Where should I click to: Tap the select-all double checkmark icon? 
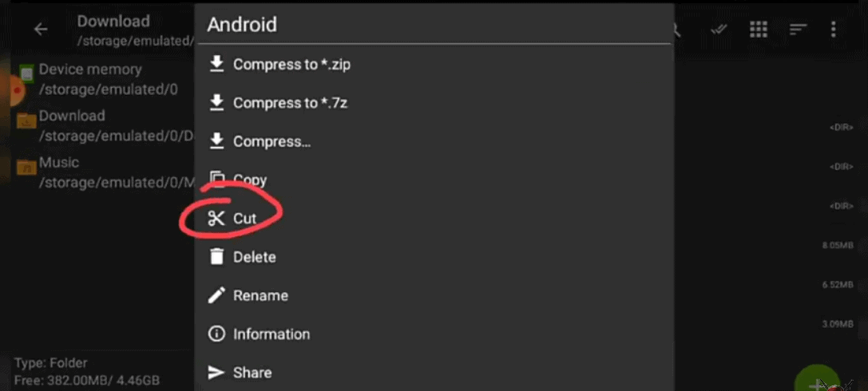click(x=719, y=30)
